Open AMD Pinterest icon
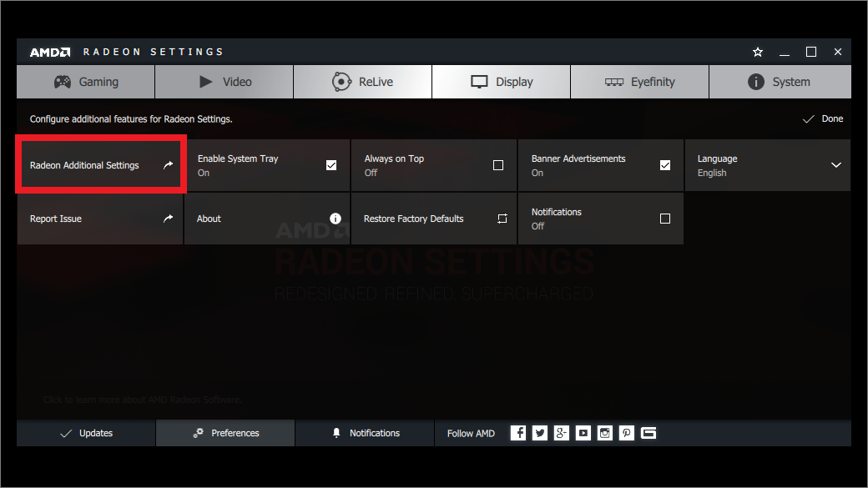868x488 pixels. pos(626,433)
